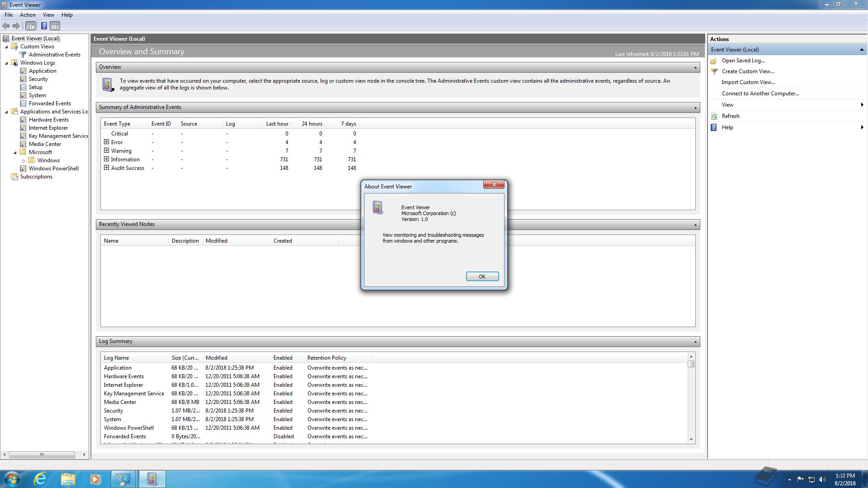
Task: Click Connect to Another Computer action
Action: [760, 94]
